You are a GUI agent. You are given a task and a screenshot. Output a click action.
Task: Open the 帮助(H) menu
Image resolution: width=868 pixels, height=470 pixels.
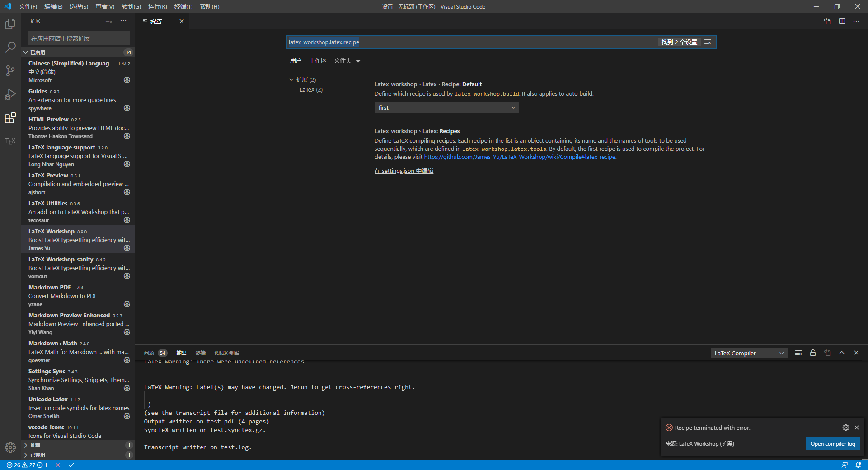[x=209, y=6]
